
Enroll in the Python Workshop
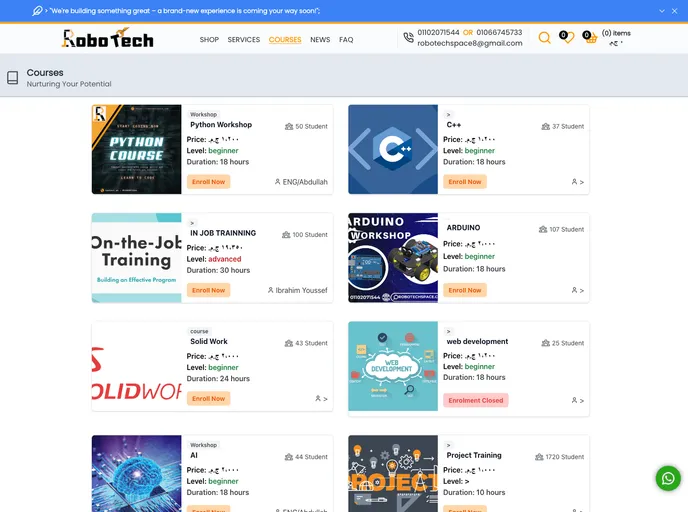208,182
